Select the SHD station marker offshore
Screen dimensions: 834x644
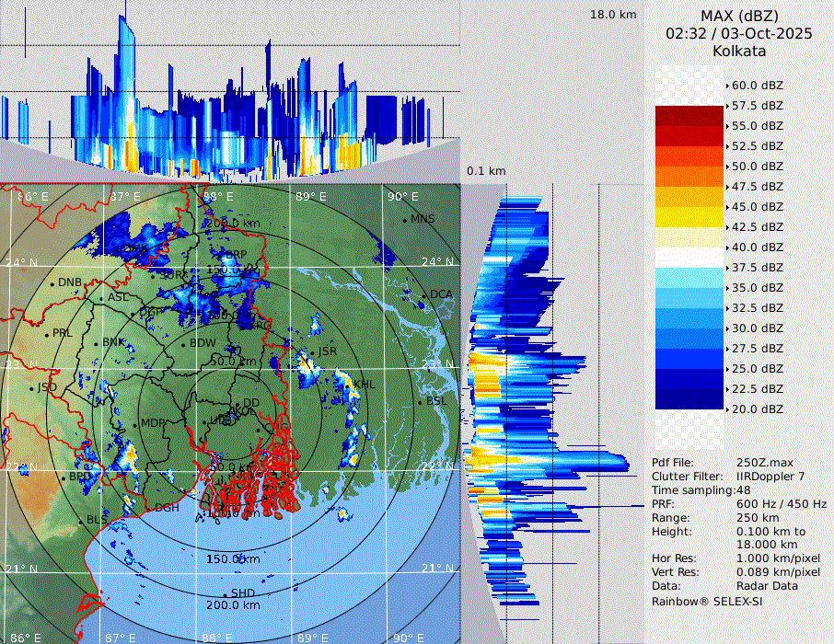[x=225, y=594]
